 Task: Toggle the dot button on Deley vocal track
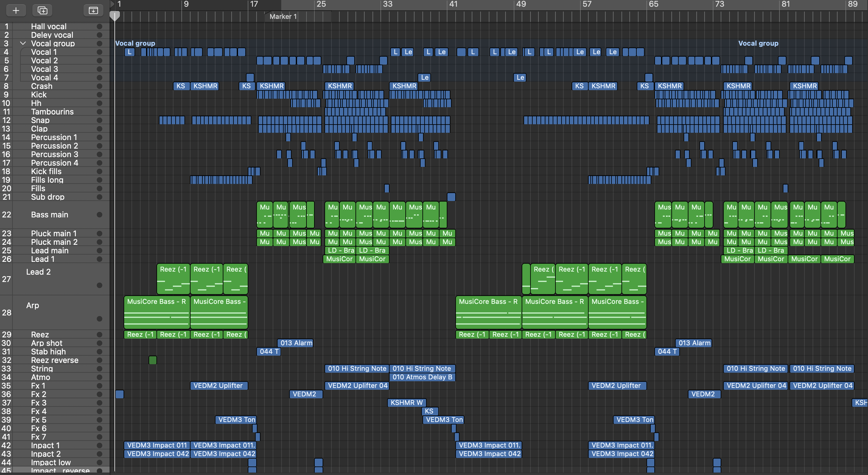tap(100, 35)
